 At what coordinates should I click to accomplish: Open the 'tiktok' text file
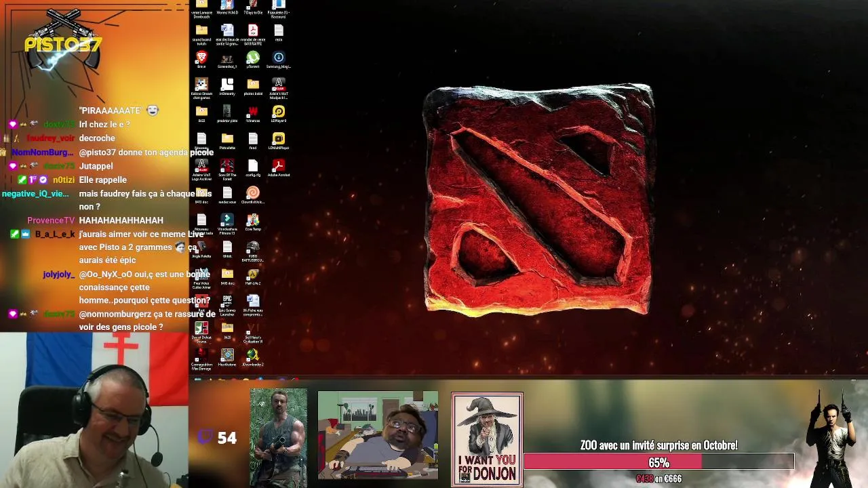pos(227,250)
